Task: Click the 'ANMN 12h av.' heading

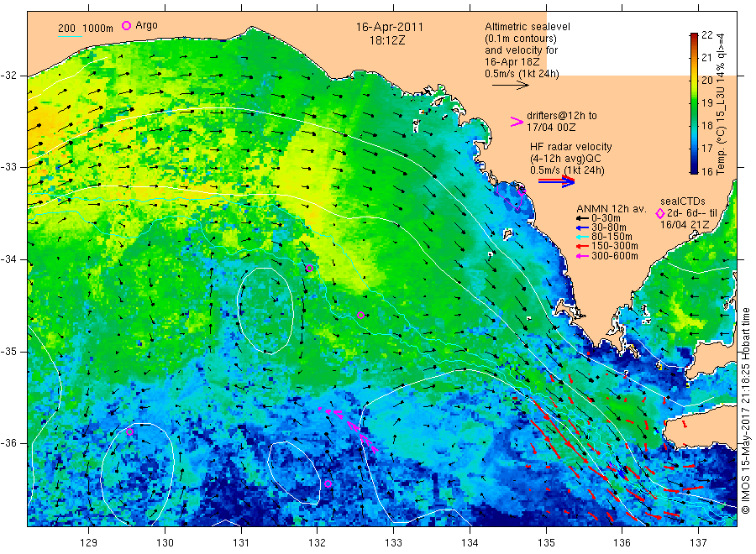Action: point(612,209)
